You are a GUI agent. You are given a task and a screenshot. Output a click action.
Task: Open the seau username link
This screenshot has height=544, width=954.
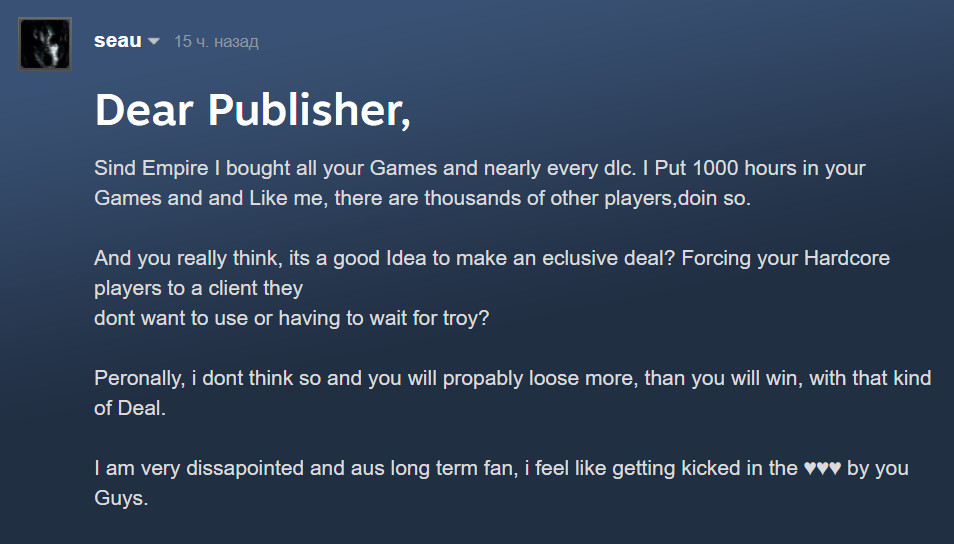click(117, 41)
